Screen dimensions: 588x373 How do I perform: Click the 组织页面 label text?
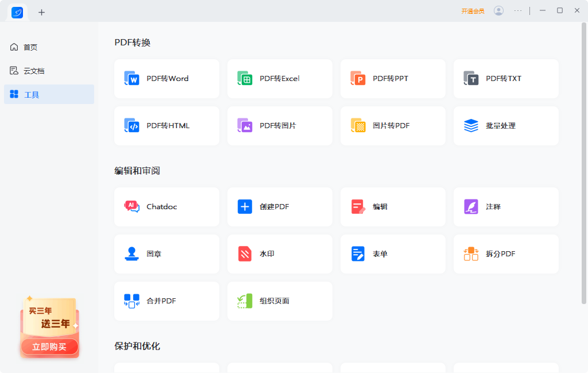274,301
